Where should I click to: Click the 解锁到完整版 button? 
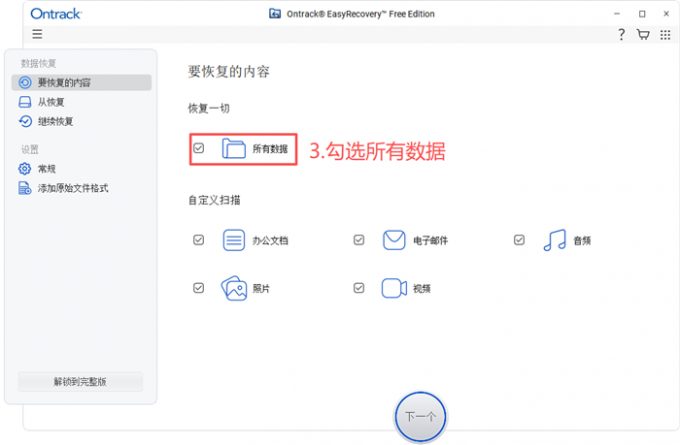click(81, 382)
